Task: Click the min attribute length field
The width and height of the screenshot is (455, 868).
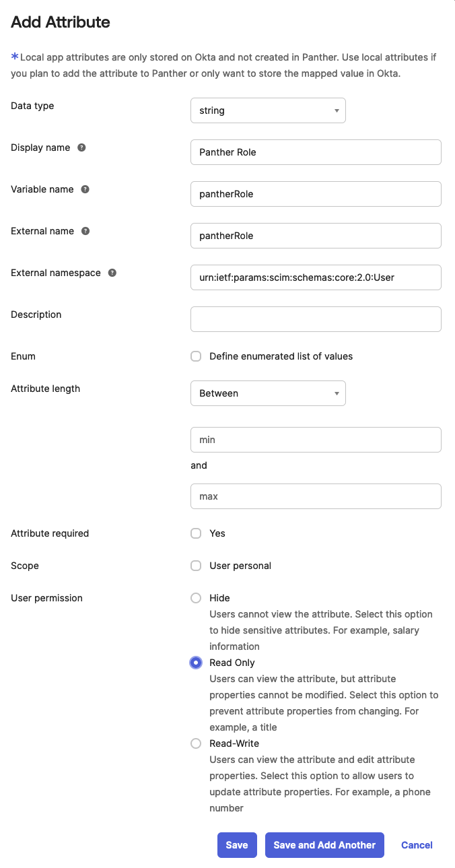Action: coord(316,439)
